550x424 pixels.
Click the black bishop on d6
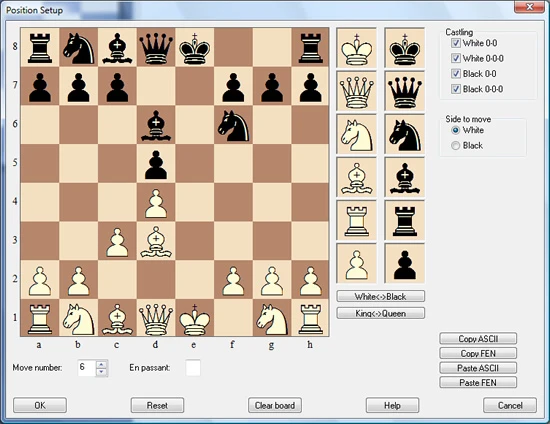click(x=156, y=125)
